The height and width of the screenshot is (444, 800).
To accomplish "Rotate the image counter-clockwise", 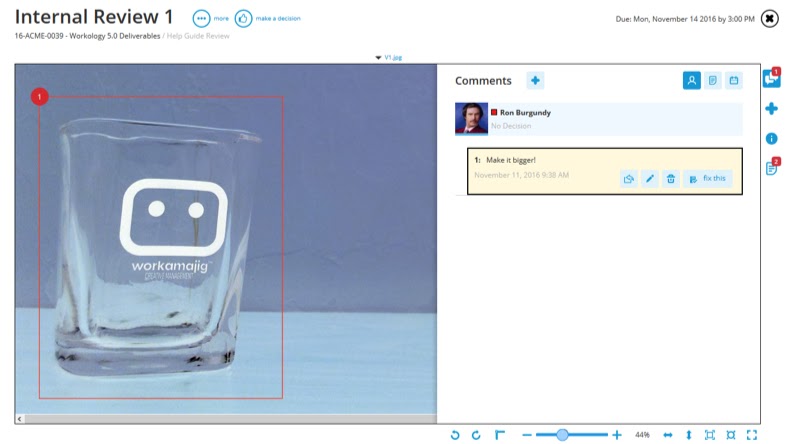I will coord(455,435).
